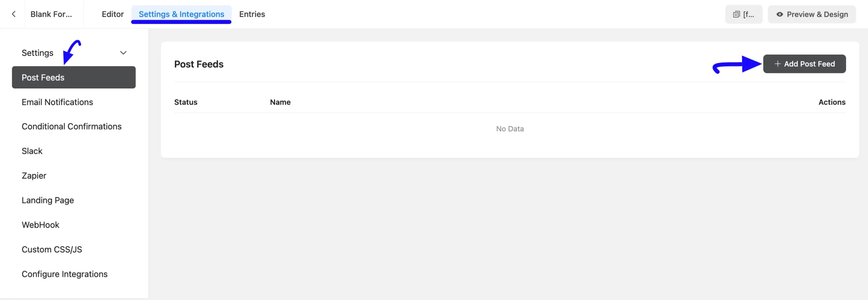Open Custom CSS/JS settings
The image size is (868, 300).
pos(52,249)
